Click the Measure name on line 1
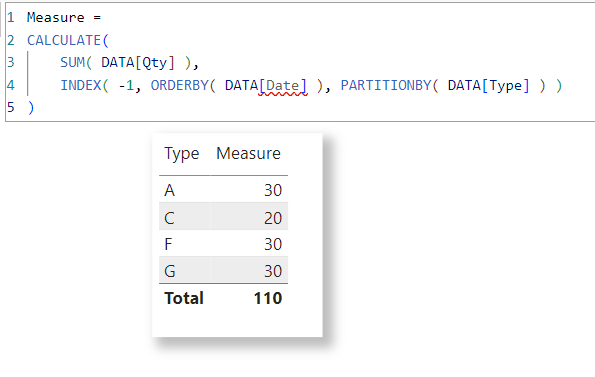 (x=56, y=17)
